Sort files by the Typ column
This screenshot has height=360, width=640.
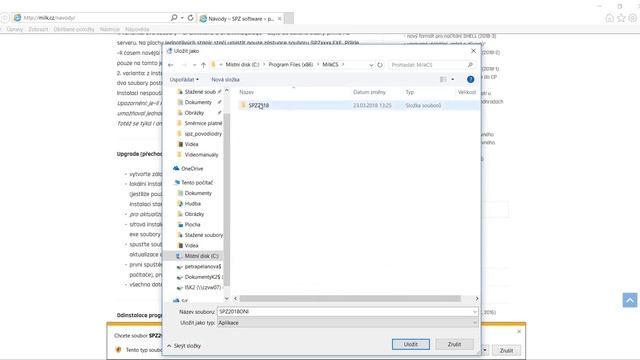pyautogui.click(x=409, y=92)
